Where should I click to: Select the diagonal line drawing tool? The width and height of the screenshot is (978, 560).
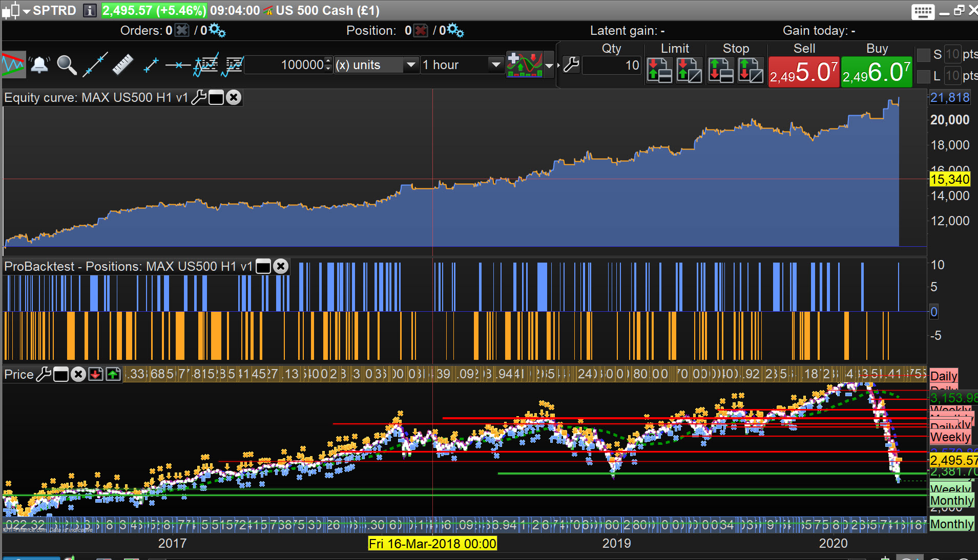[x=95, y=65]
